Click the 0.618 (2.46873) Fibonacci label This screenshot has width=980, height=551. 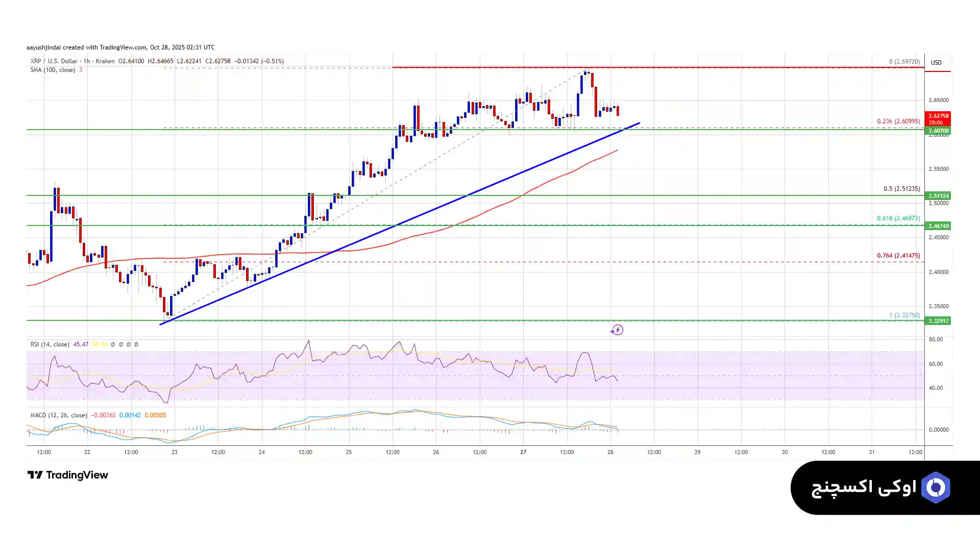point(898,218)
